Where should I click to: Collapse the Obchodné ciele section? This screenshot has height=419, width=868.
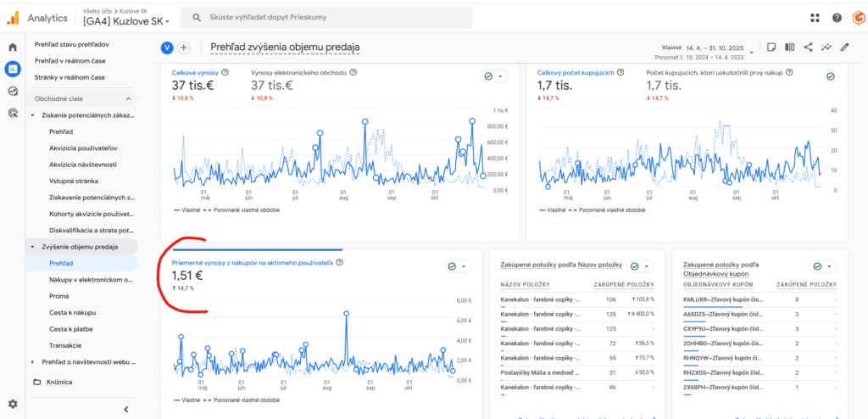(x=129, y=98)
